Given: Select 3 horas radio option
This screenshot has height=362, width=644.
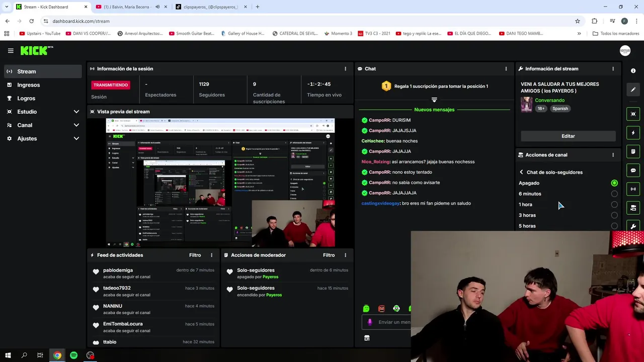Looking at the screenshot, I should pyautogui.click(x=614, y=215).
